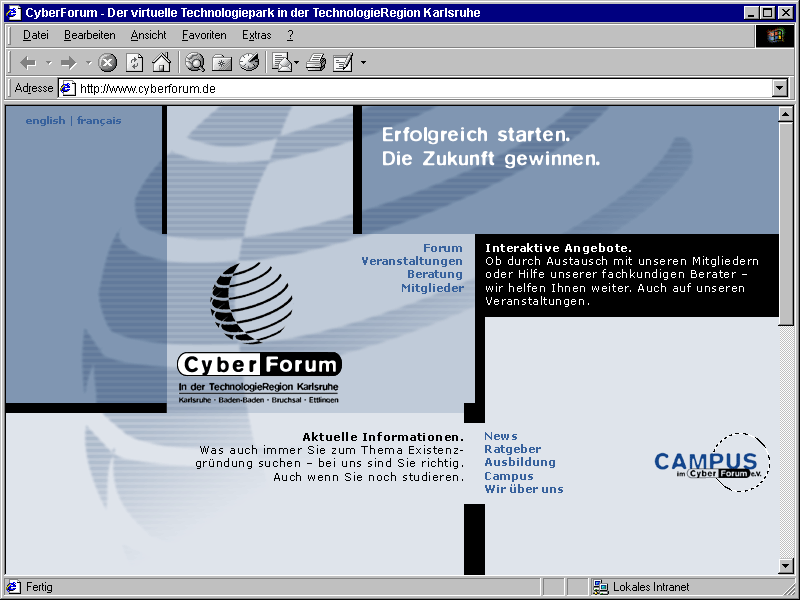Click the Edit page toolbar icon
Screen dimensions: 800x600
click(343, 63)
